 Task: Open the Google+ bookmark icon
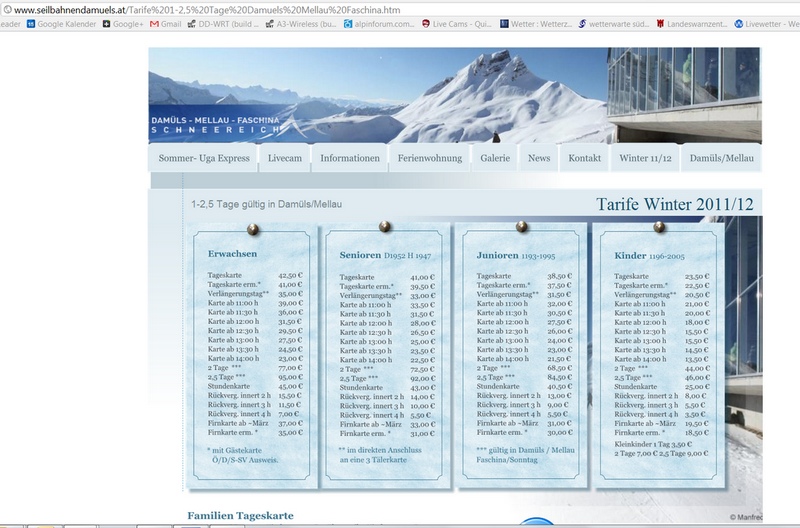coord(106,22)
